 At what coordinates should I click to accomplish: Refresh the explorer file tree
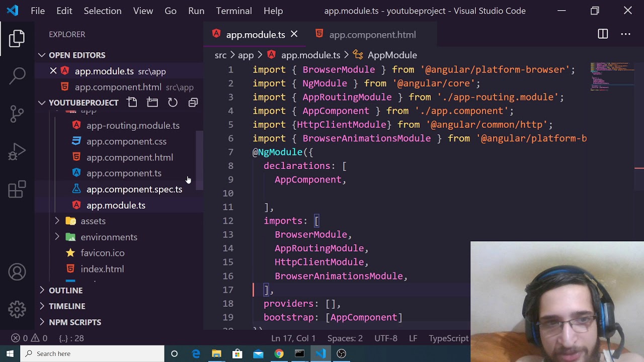pos(173,103)
